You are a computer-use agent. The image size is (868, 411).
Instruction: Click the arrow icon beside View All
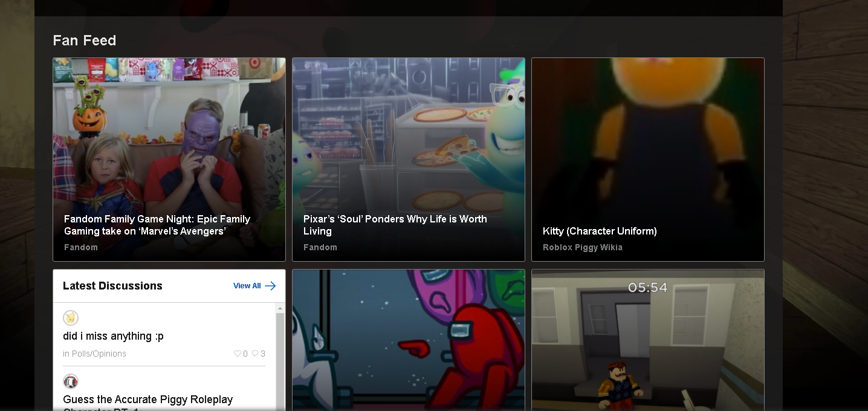point(270,286)
